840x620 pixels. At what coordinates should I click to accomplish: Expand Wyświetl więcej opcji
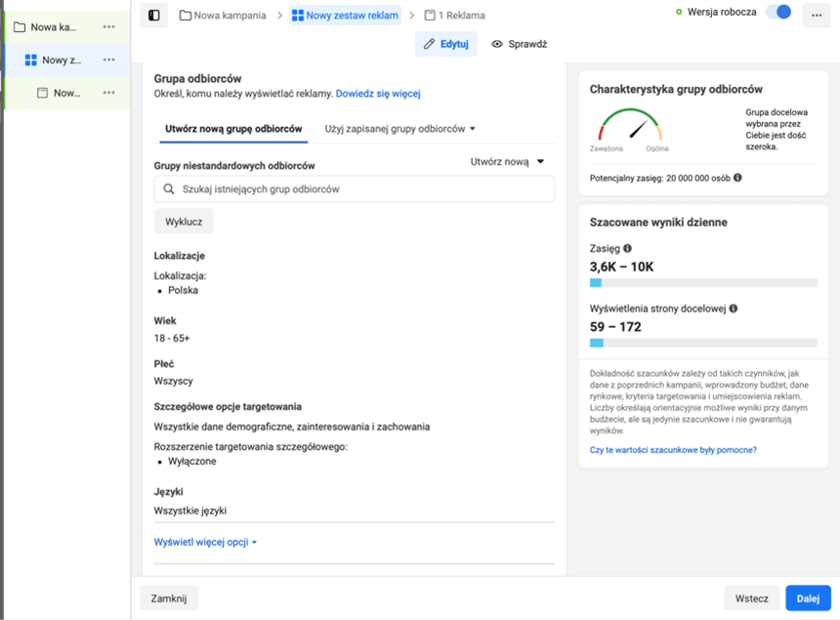pyautogui.click(x=205, y=542)
